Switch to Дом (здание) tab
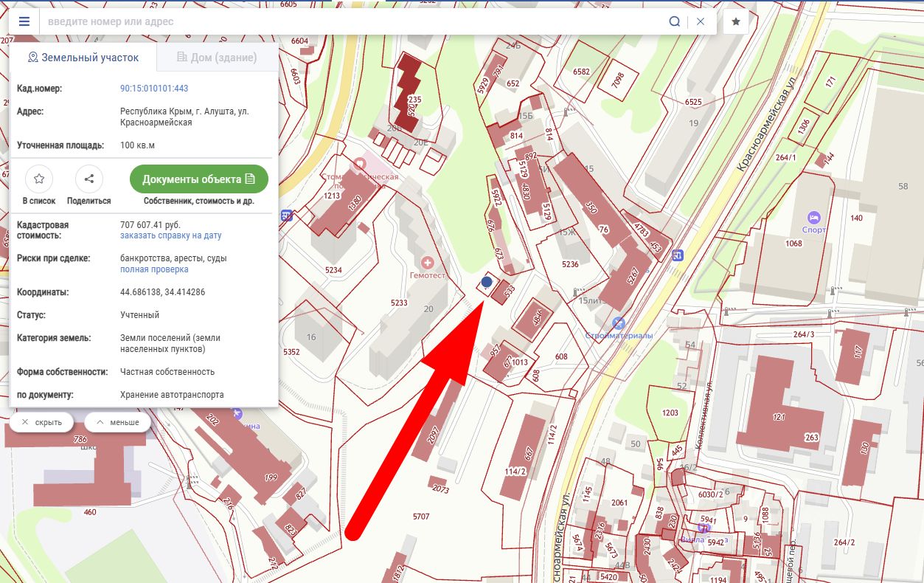The width and height of the screenshot is (924, 583). coord(218,58)
